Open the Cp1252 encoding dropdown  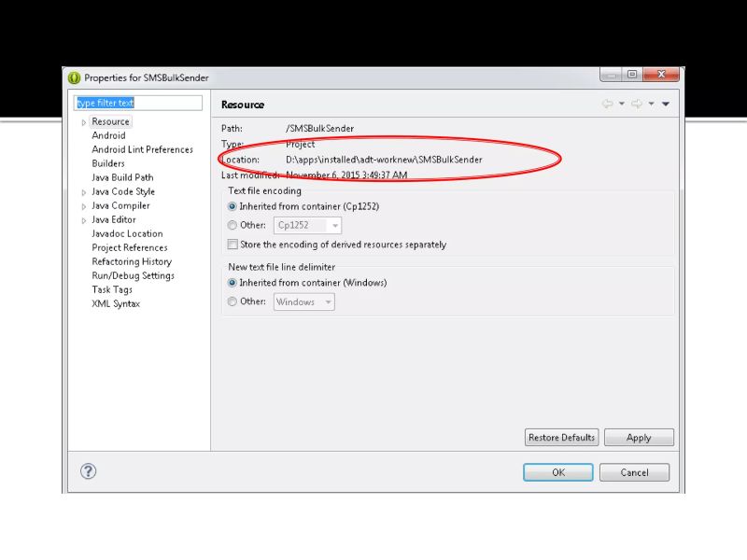coord(334,225)
